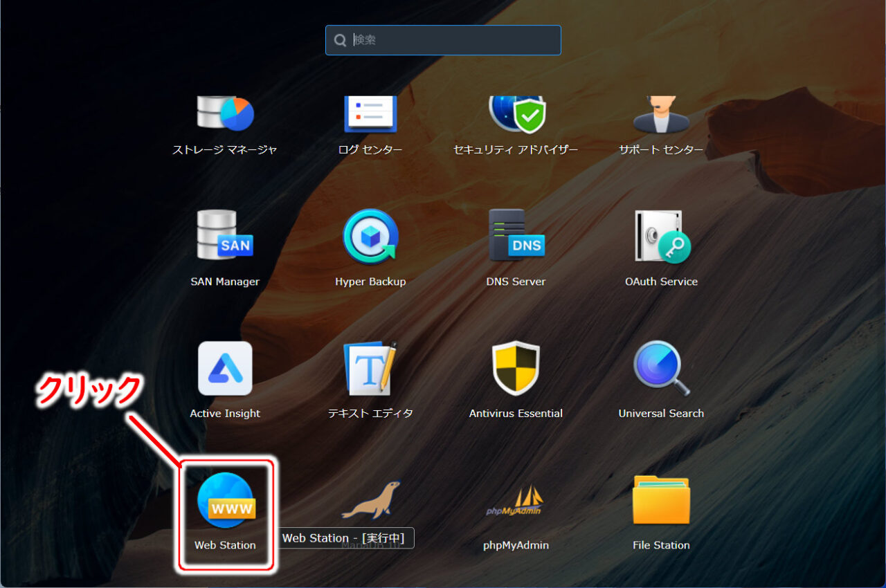Click the Universal Search label

[661, 414]
